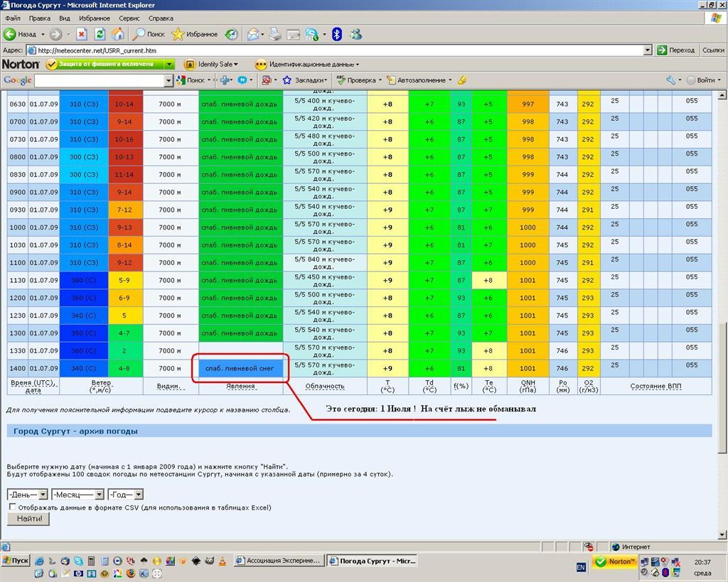Open the Сервис menu

click(129, 18)
